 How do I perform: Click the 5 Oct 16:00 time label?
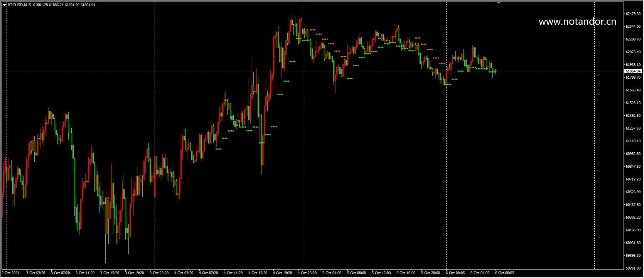(406, 273)
